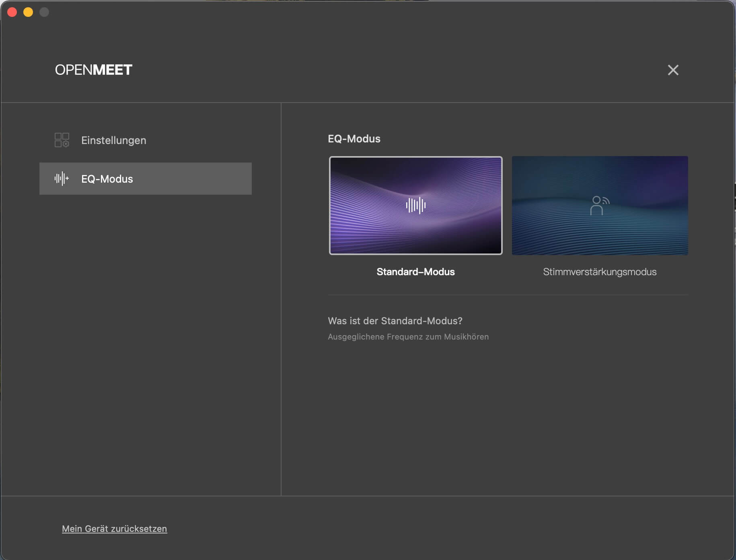
Task: Close the panel with the X icon
Action: coord(673,70)
